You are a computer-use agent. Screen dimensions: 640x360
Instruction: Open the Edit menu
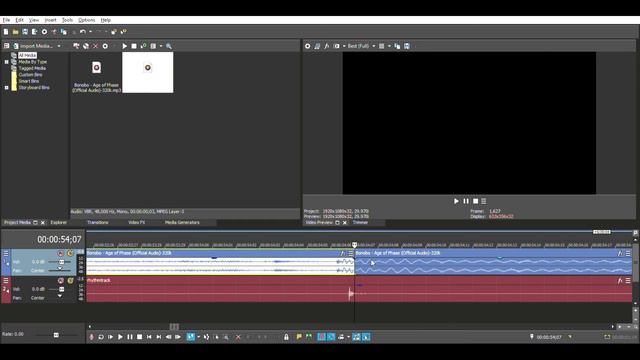point(19,20)
